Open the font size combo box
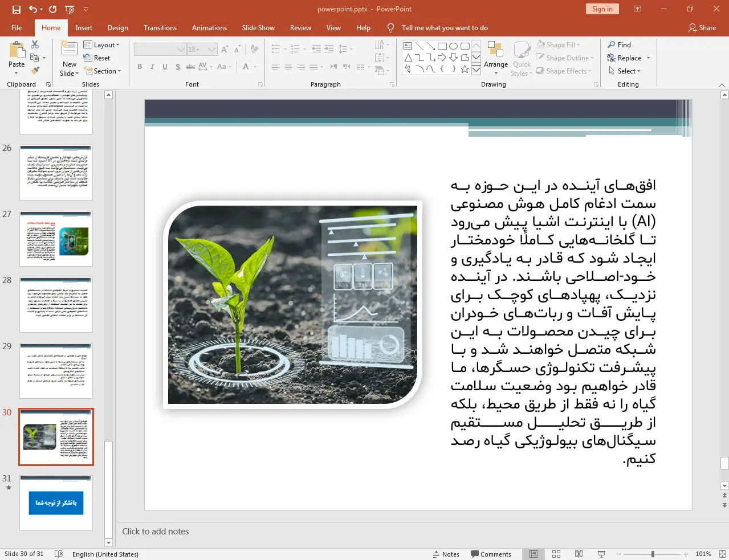The image size is (729, 560). tap(202, 50)
